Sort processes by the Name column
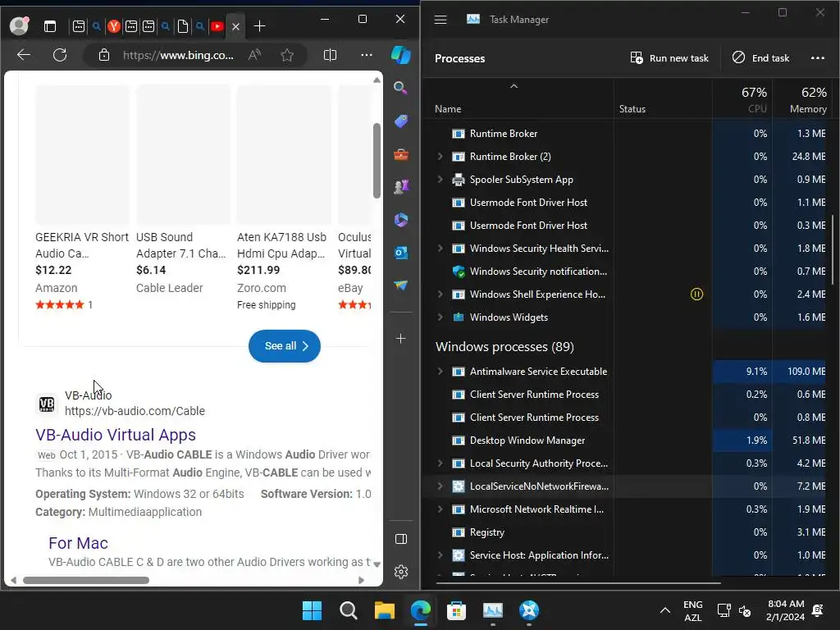Screen dimensions: 840x630 [448, 109]
